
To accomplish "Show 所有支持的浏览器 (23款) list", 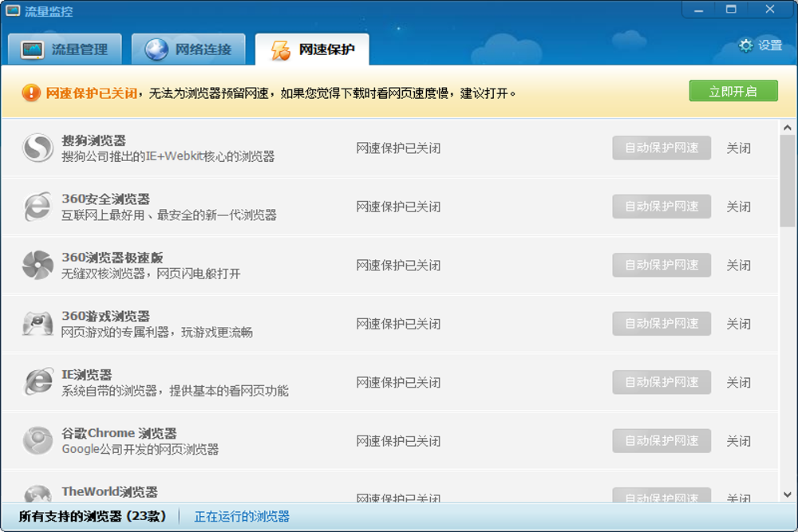I will pyautogui.click(x=92, y=516).
